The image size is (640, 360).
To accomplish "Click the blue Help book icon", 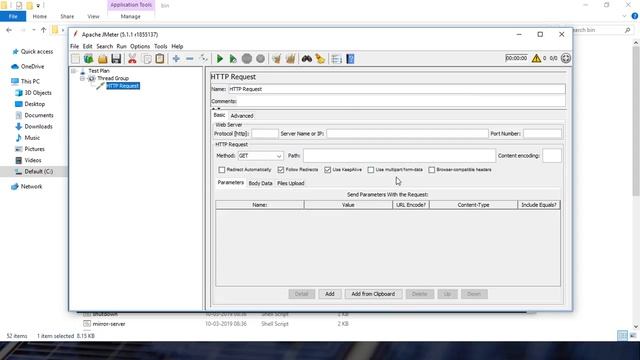I will pyautogui.click(x=350, y=59).
